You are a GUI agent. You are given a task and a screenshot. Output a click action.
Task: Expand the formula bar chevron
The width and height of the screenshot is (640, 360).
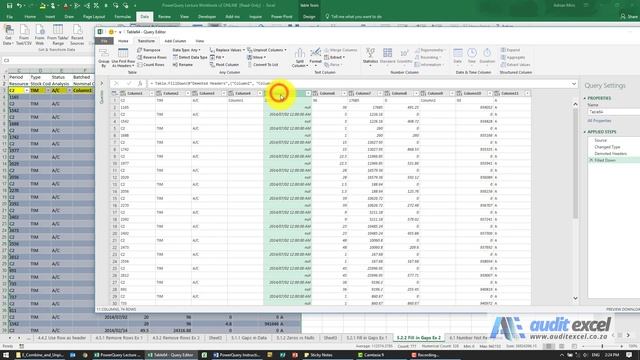[x=574, y=84]
